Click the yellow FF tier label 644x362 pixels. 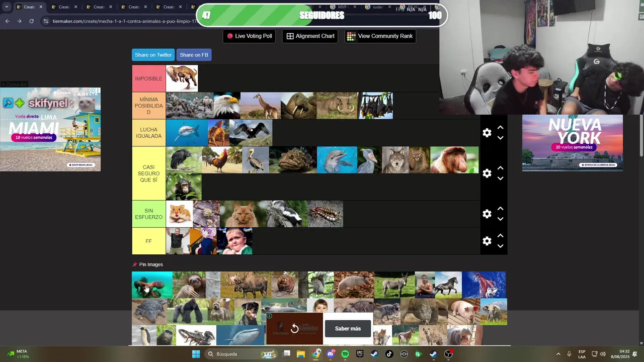(x=148, y=241)
